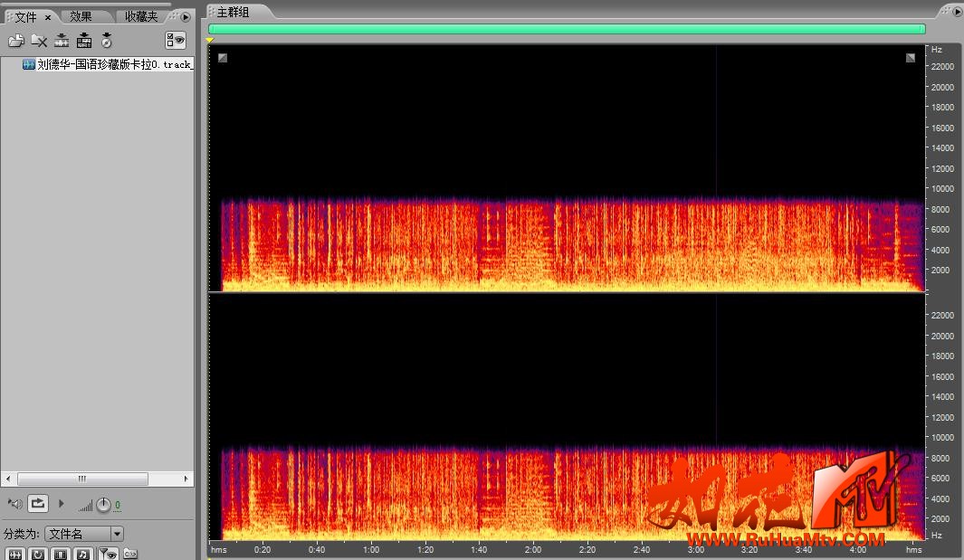Toggle the show video files filter
Screen dimensions: 964x560
pyautogui.click(x=61, y=554)
